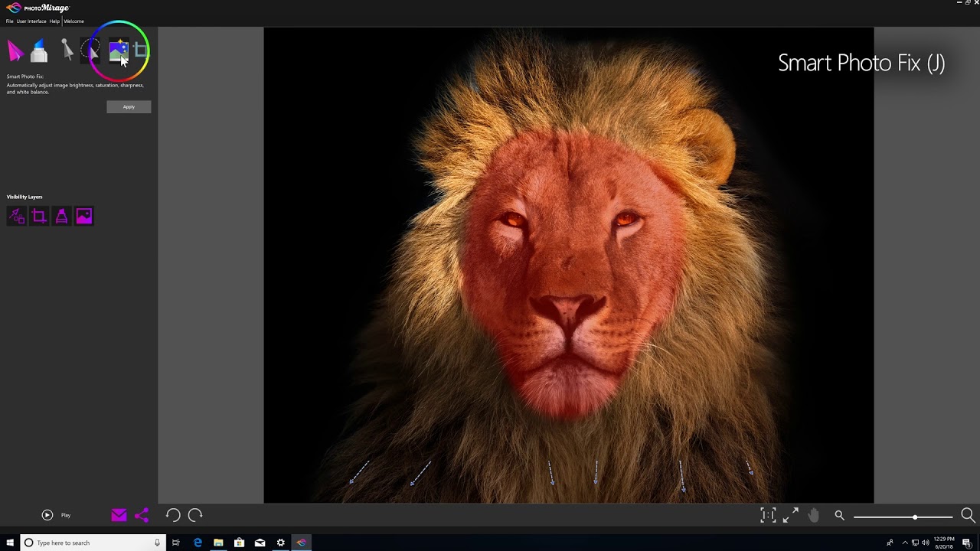This screenshot has width=980, height=551.
Task: Play the animation preview
Action: (x=47, y=515)
